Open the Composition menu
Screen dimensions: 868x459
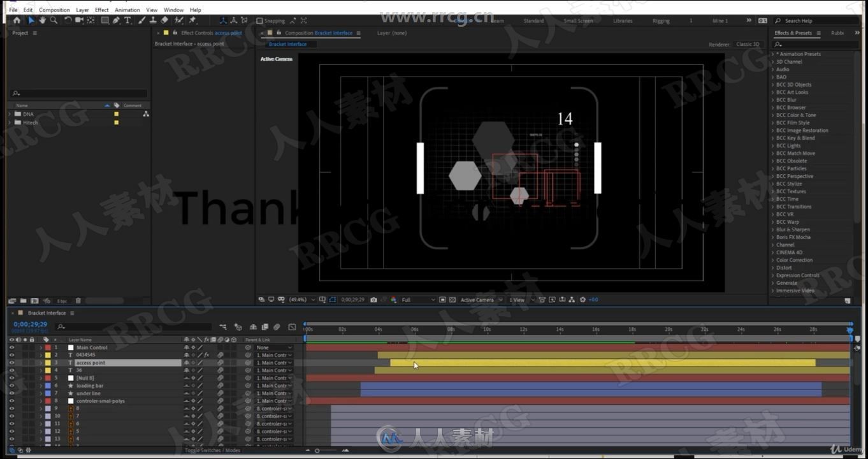coord(54,10)
